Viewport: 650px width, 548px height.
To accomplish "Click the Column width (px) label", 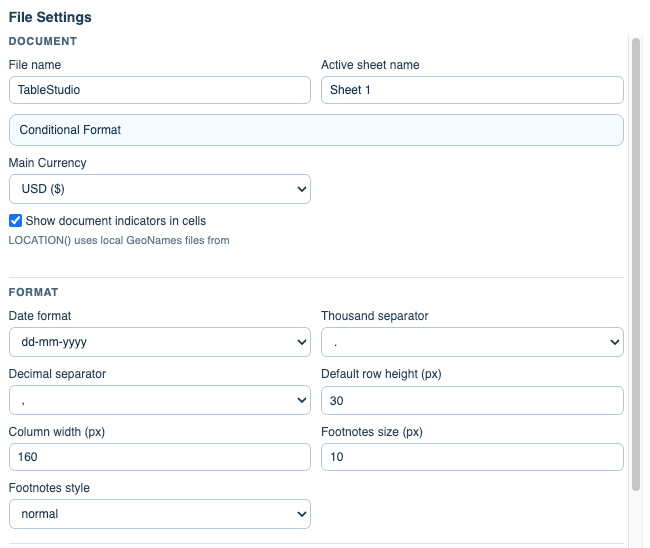I will 57,432.
